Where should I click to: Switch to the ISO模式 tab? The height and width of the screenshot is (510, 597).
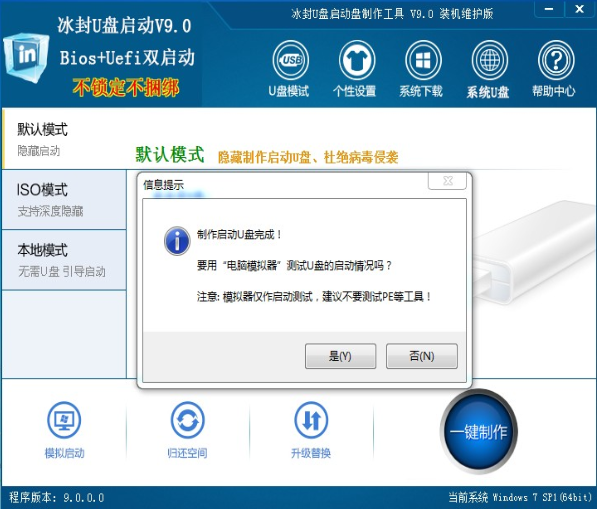(x=64, y=200)
